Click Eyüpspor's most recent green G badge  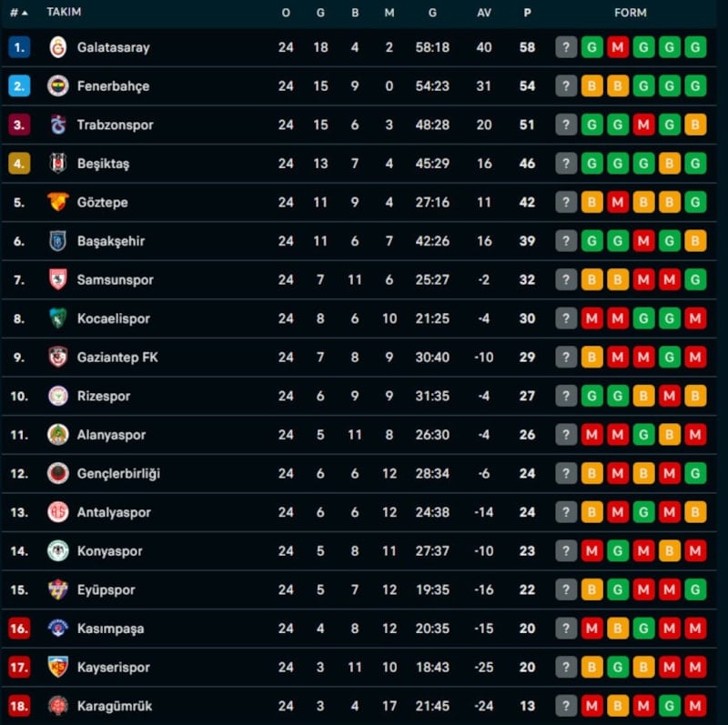pyautogui.click(x=696, y=589)
